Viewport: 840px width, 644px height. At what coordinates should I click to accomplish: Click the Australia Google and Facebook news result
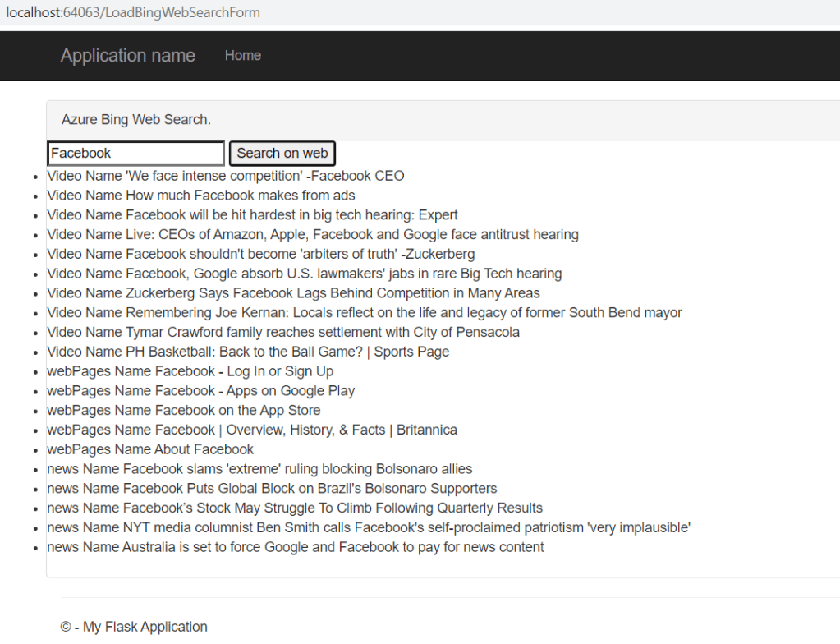click(x=296, y=548)
